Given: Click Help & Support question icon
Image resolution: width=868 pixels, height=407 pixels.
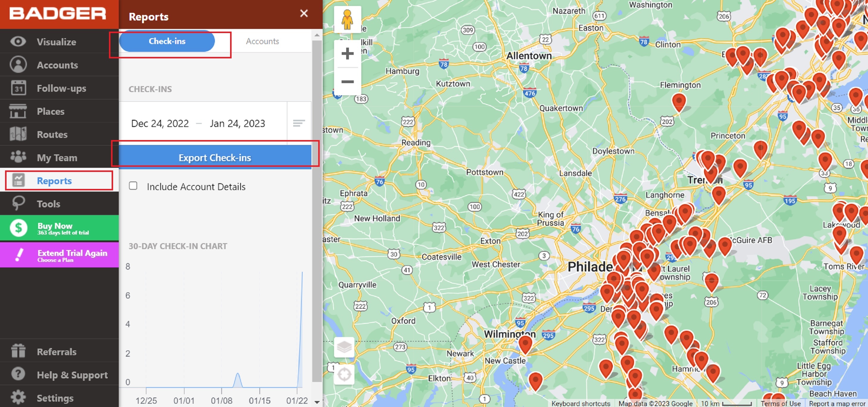Looking at the screenshot, I should 18,374.
